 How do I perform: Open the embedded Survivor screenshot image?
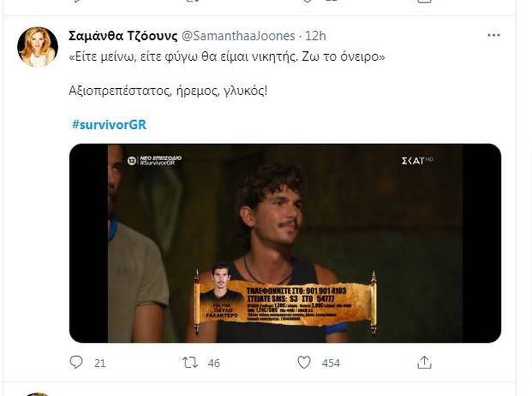pyautogui.click(x=285, y=243)
